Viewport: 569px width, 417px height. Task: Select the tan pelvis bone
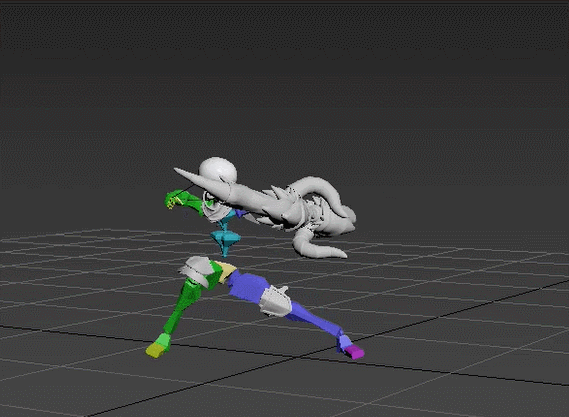pos(225,270)
